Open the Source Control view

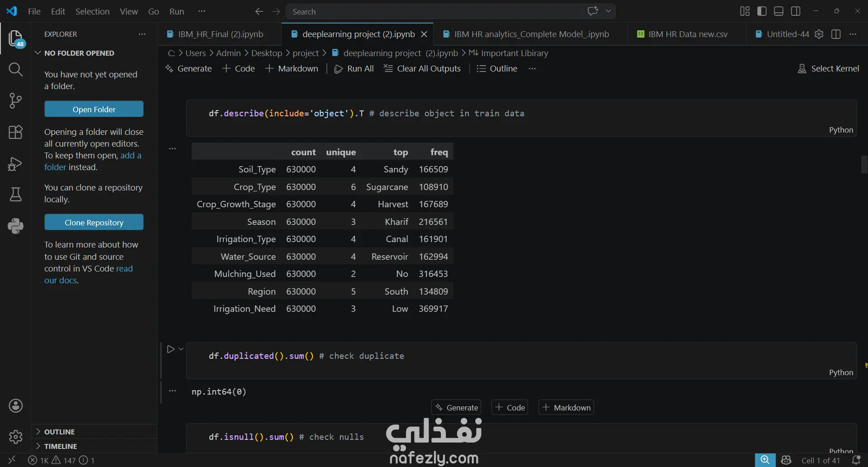[16, 100]
